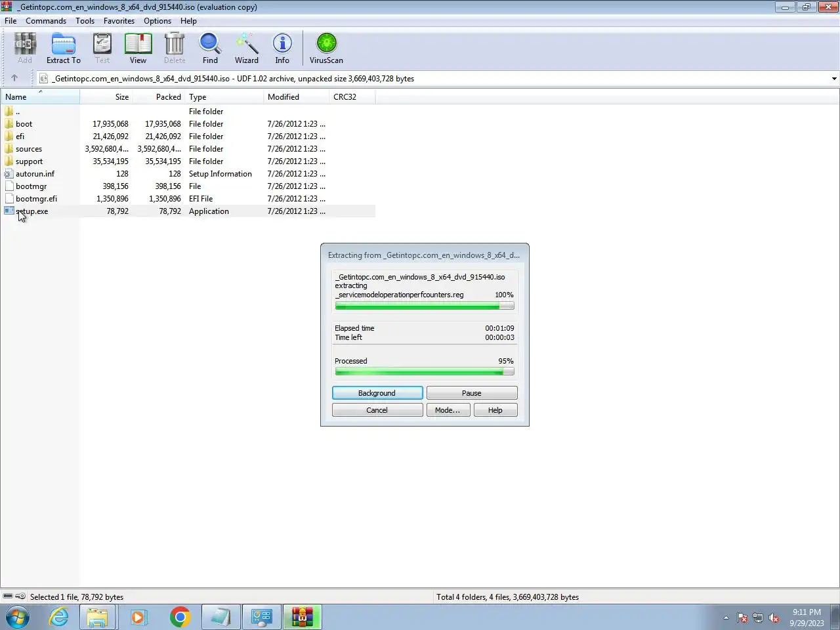Click the Background button in the dialog
Image resolution: width=840 pixels, height=630 pixels.
(377, 393)
